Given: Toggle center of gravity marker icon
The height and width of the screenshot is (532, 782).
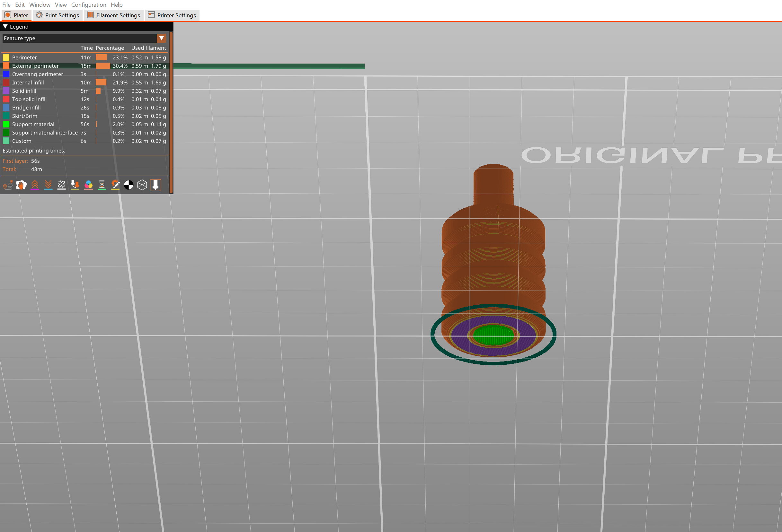Looking at the screenshot, I should click(129, 185).
